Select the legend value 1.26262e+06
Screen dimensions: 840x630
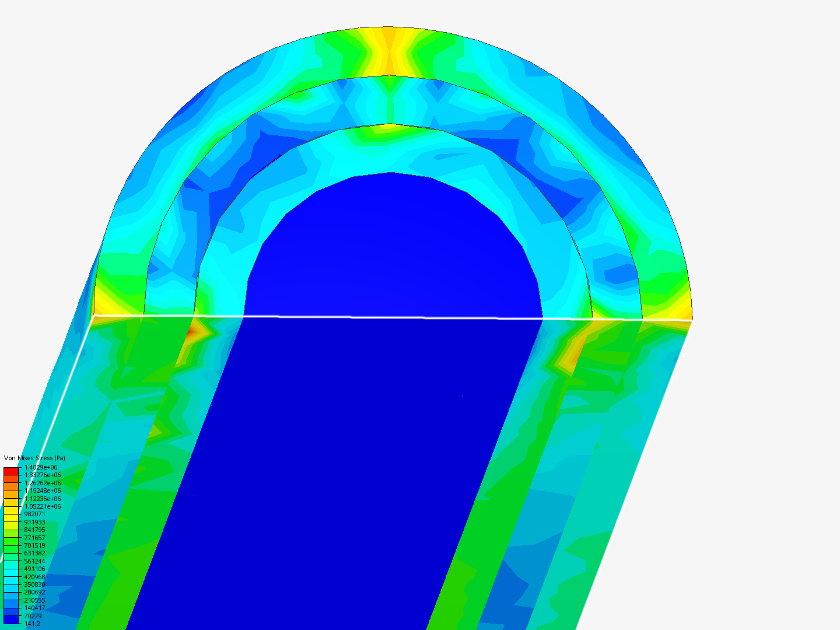(x=42, y=483)
